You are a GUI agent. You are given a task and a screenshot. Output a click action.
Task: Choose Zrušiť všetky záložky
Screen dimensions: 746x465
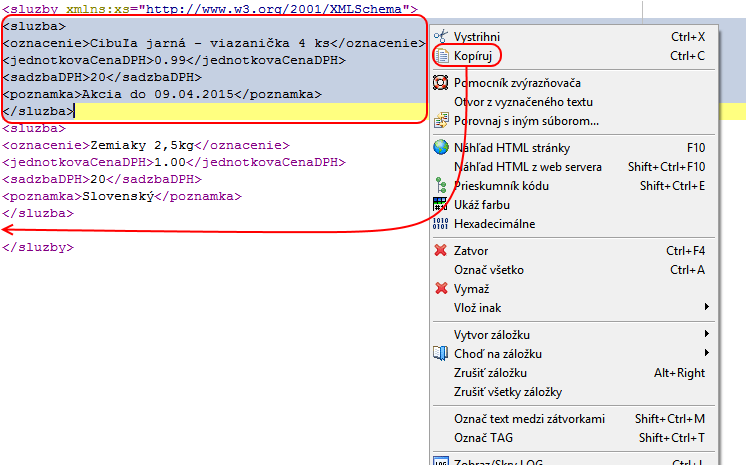pos(508,391)
